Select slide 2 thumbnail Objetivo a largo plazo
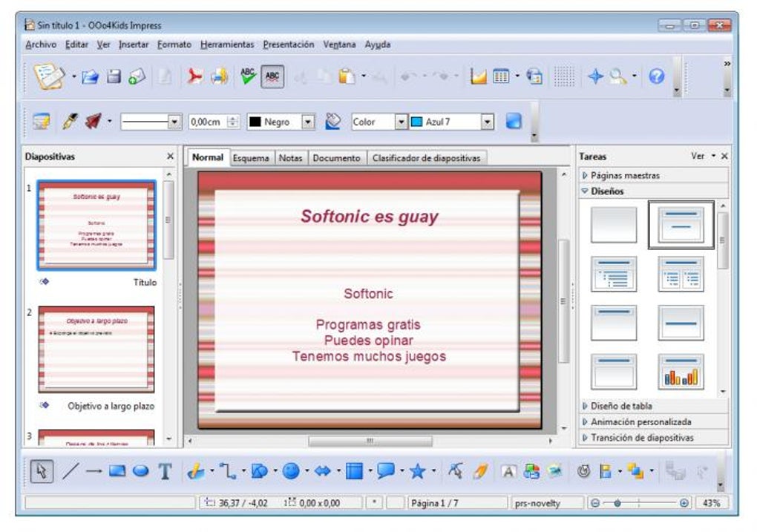 click(x=96, y=349)
